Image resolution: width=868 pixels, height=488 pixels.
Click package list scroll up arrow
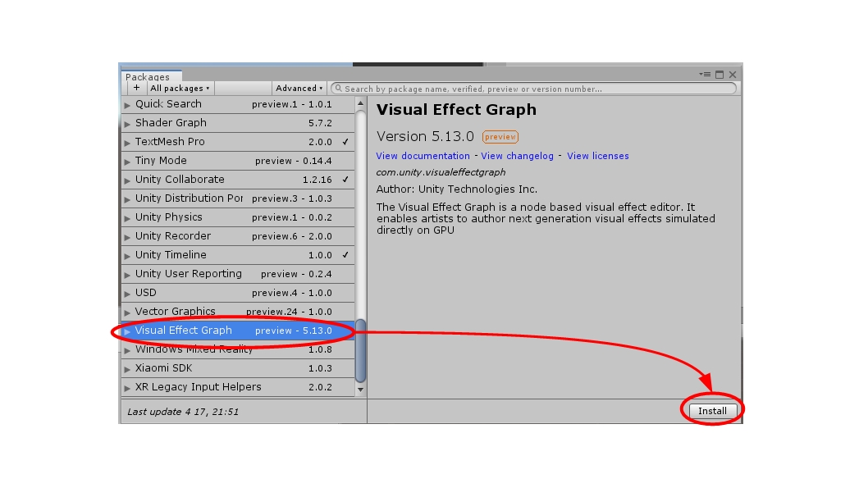coord(360,103)
